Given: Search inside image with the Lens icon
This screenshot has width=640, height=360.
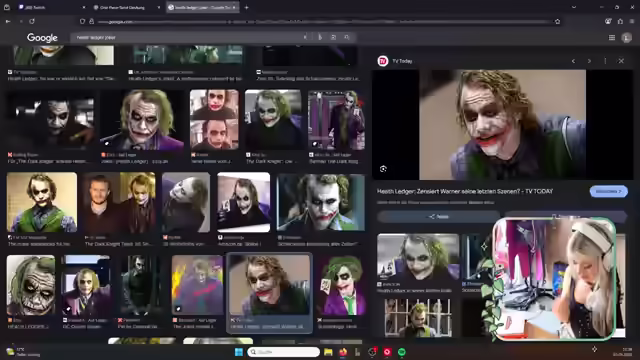Looking at the screenshot, I should [x=383, y=169].
